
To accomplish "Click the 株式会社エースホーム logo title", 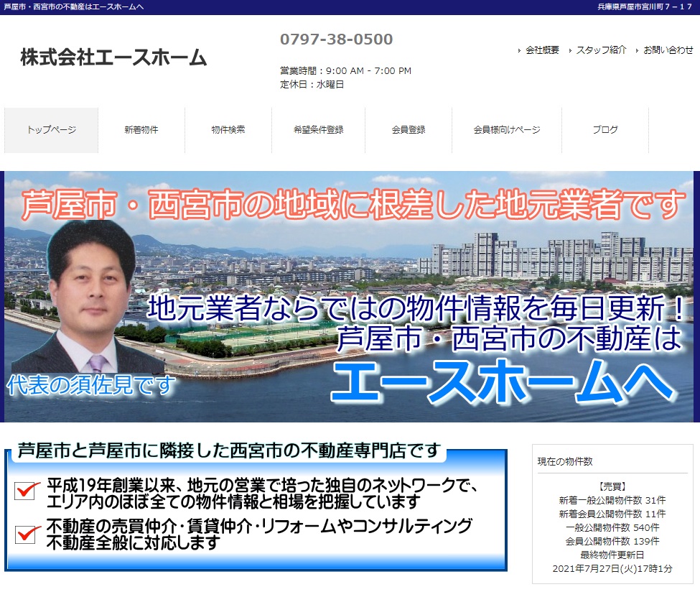I will pyautogui.click(x=114, y=58).
